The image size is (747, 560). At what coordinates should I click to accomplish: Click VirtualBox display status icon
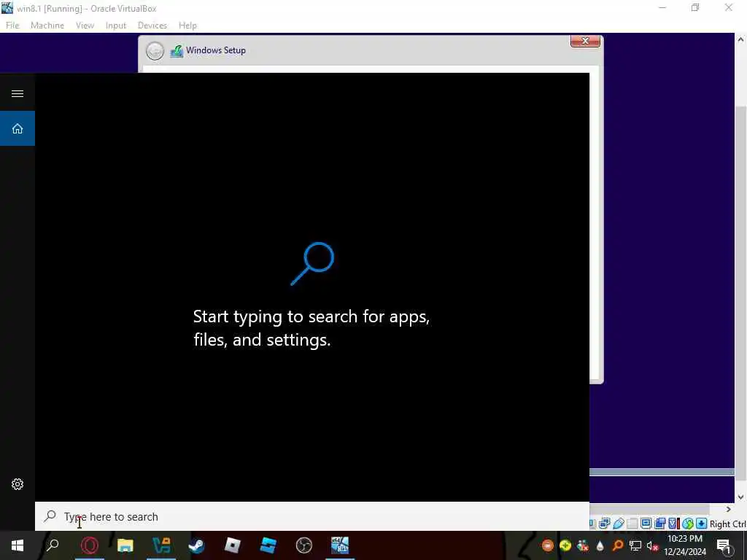604,524
